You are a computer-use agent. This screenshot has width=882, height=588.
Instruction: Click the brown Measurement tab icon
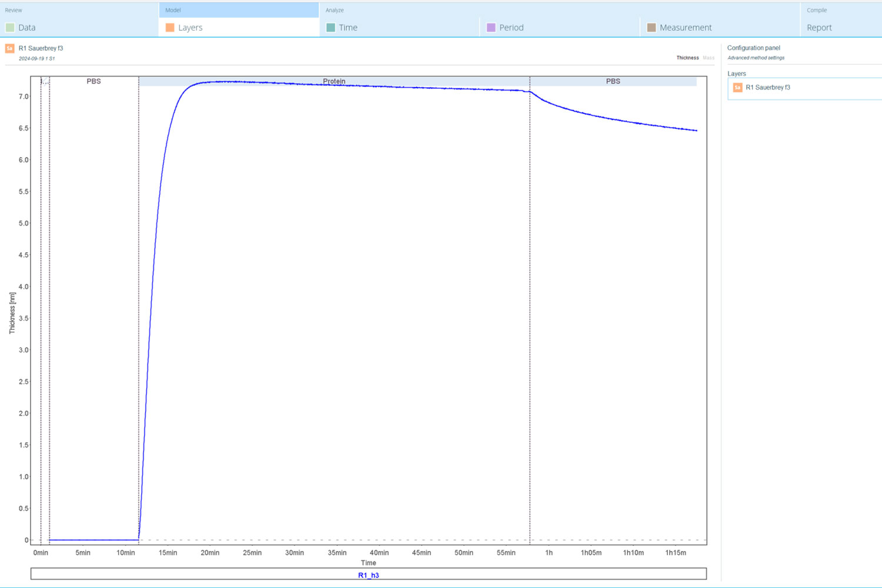(652, 28)
